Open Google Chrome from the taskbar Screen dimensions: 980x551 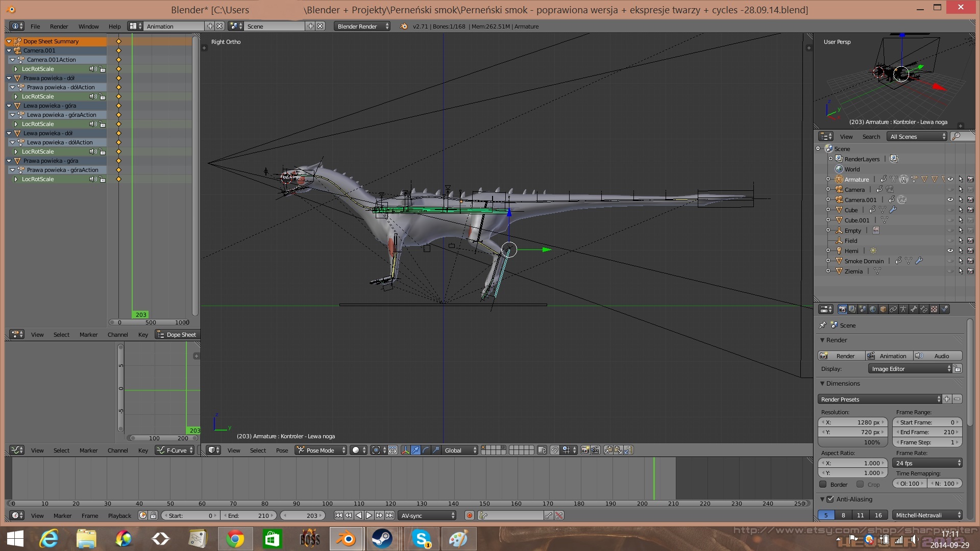[x=235, y=538]
